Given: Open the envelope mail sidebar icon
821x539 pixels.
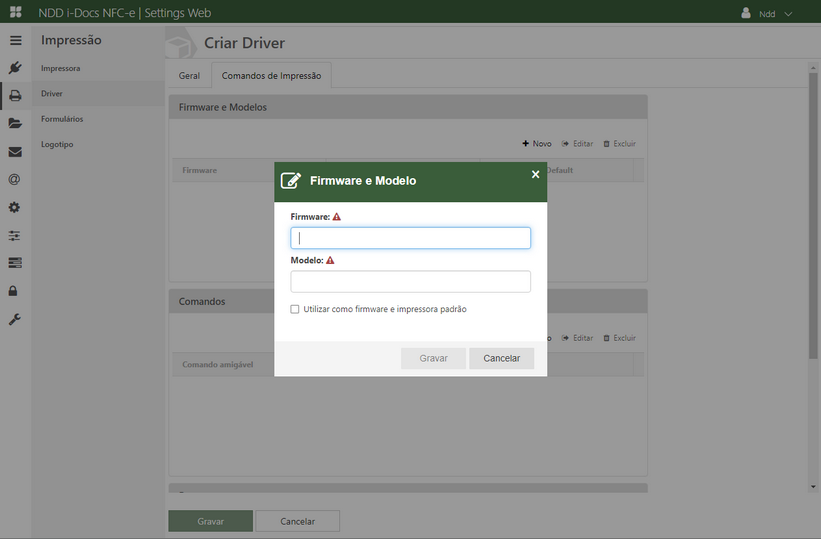Looking at the screenshot, I should click(x=15, y=152).
